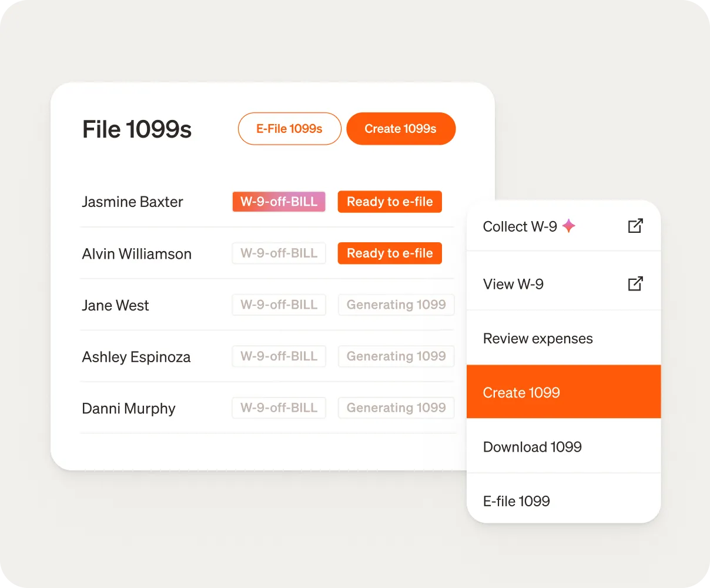
Task: Click the E-File 1099s outlined button
Action: [x=290, y=129]
